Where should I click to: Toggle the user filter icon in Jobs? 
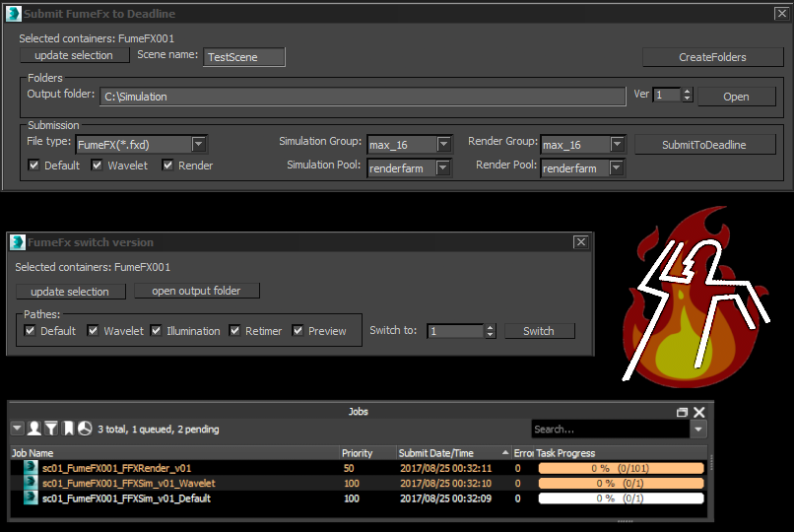pyautogui.click(x=34, y=429)
